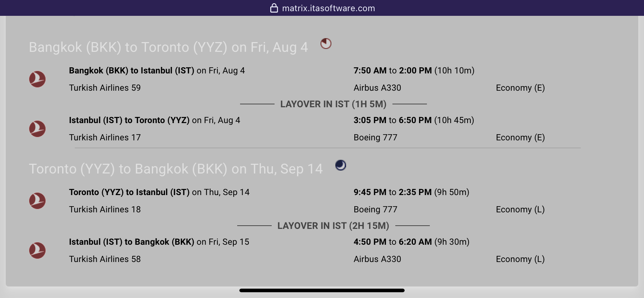The image size is (644, 298).
Task: Click the Bangkok (BKK) to Istanbul (IST) segment title
Action: pyautogui.click(x=132, y=71)
